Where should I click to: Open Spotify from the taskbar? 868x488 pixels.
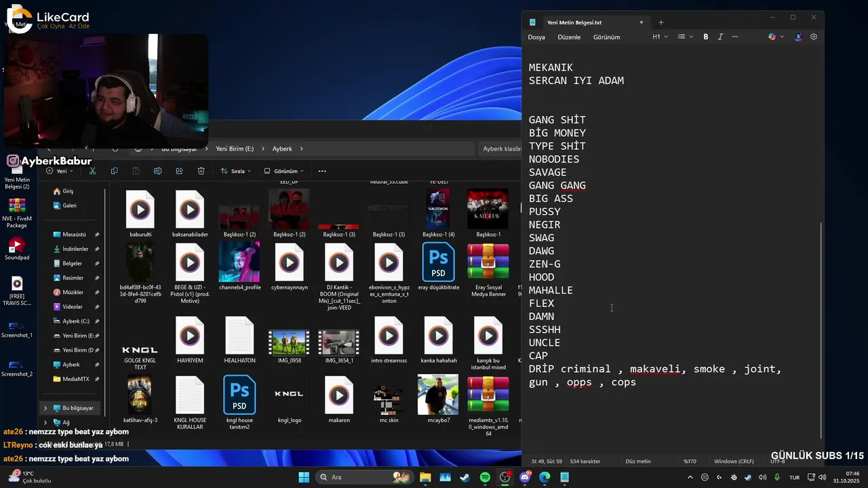click(x=485, y=477)
